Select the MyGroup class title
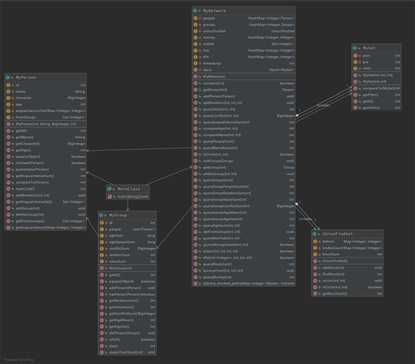 click(x=117, y=215)
